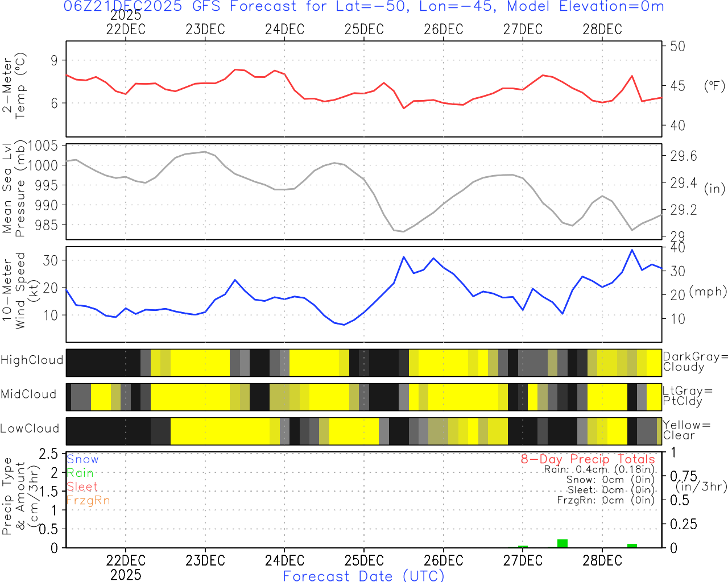The image size is (728, 582).
Task: Click the LowCloud row label
Action: pos(30,429)
